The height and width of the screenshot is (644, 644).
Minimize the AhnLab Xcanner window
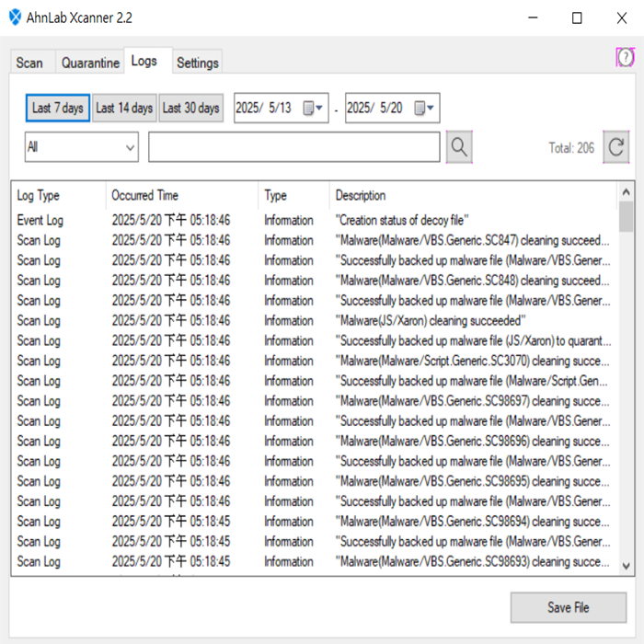533,17
